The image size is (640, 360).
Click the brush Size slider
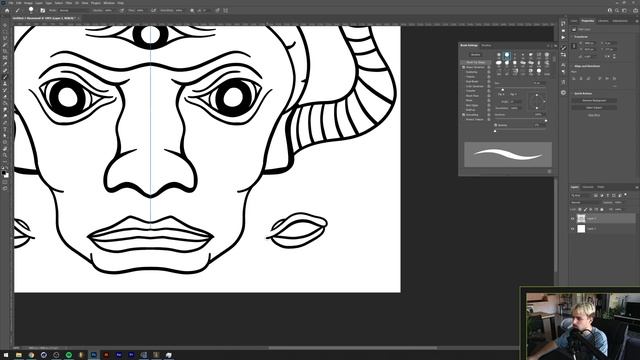tap(520, 87)
